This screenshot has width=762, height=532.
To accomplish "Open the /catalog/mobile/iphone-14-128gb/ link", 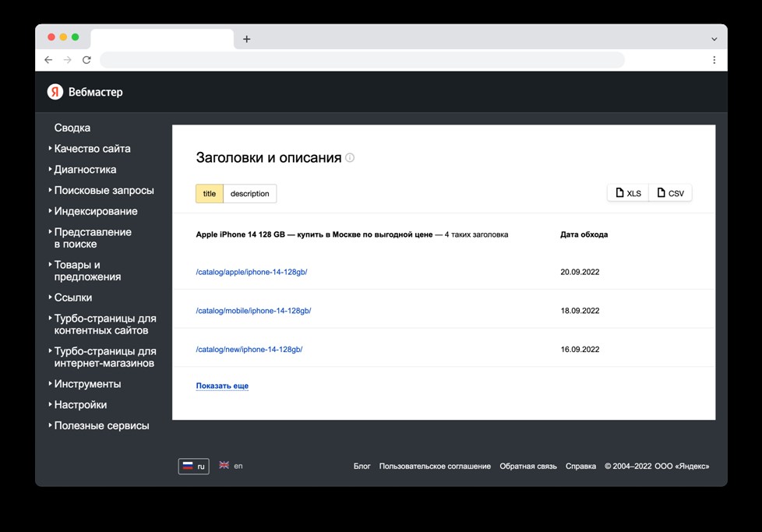I will tap(254, 311).
